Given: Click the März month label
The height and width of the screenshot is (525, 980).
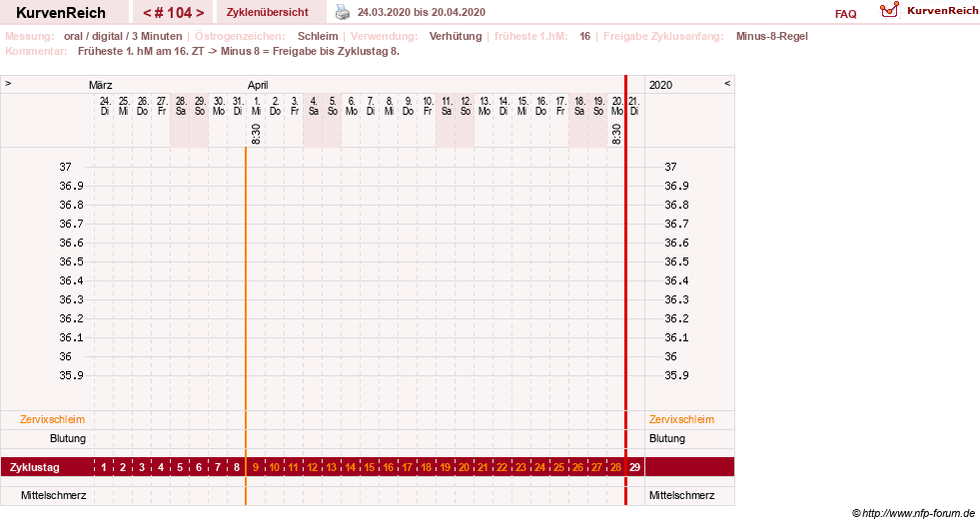Looking at the screenshot, I should pyautogui.click(x=101, y=85).
